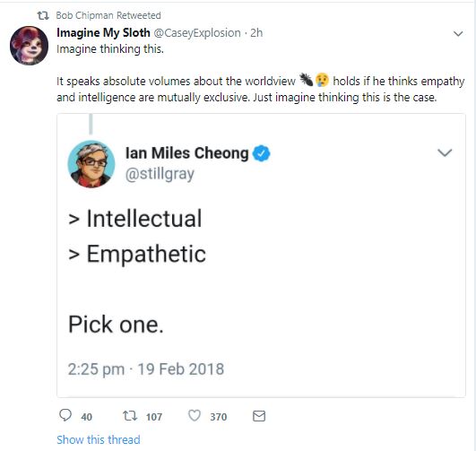Viewport: 476px width, 451px height.
Task: Click the blue verified badge next to Ian Miles Cheong
Action: pyautogui.click(x=261, y=153)
